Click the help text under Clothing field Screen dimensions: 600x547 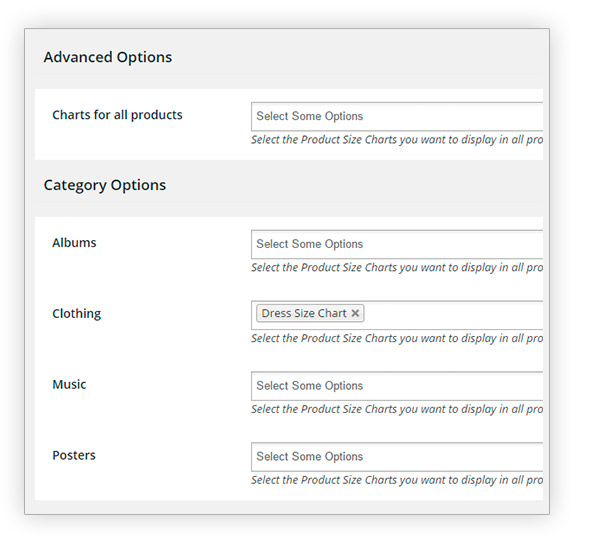click(396, 339)
